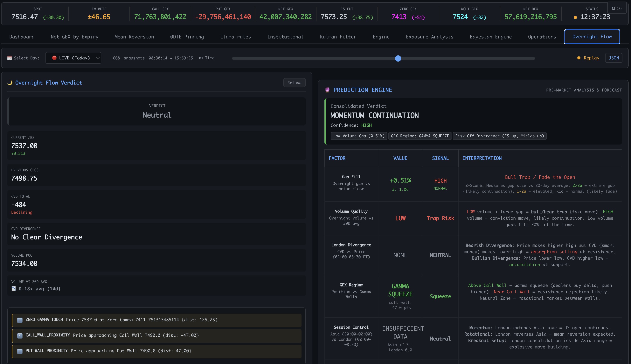Click the ES FUT value 7573.25
This screenshot has width=631, height=364.
(x=334, y=17)
